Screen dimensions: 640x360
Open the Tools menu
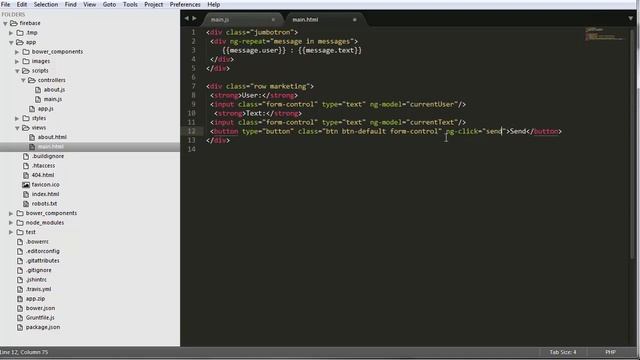(x=130, y=4)
